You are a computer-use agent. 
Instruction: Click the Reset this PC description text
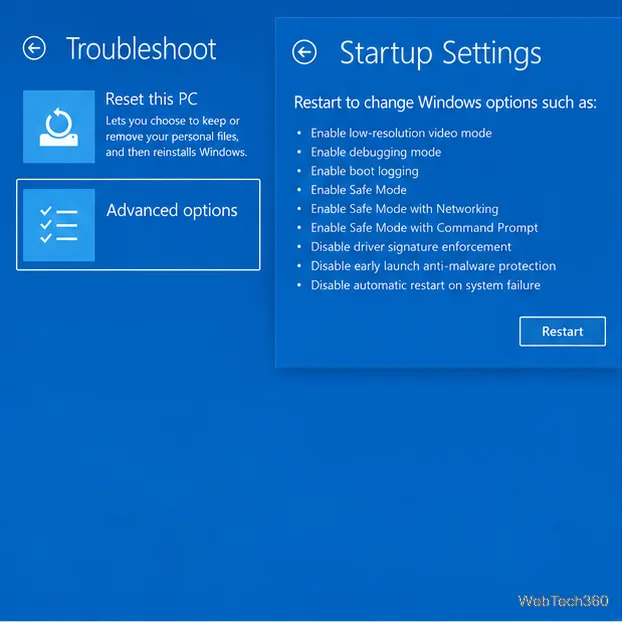176,136
